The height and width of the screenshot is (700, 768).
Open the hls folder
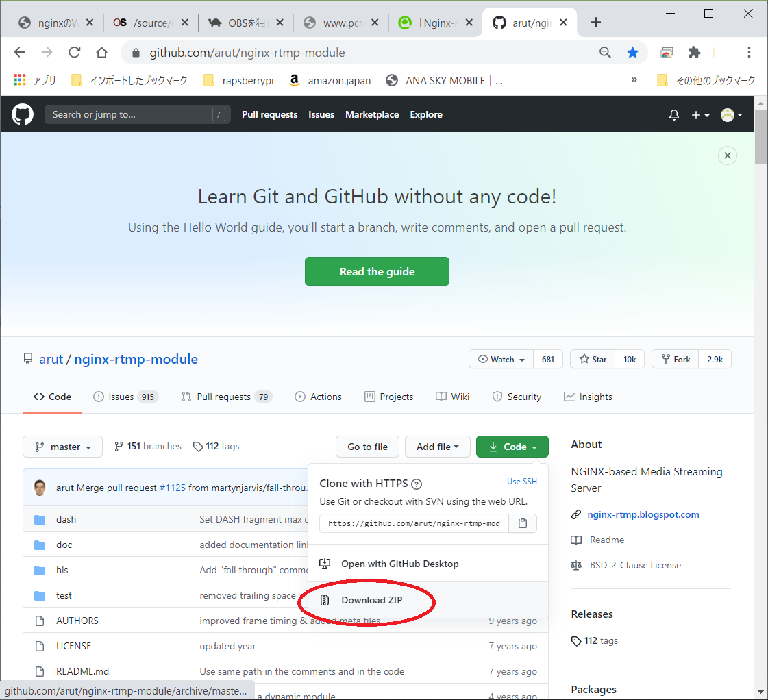point(62,570)
